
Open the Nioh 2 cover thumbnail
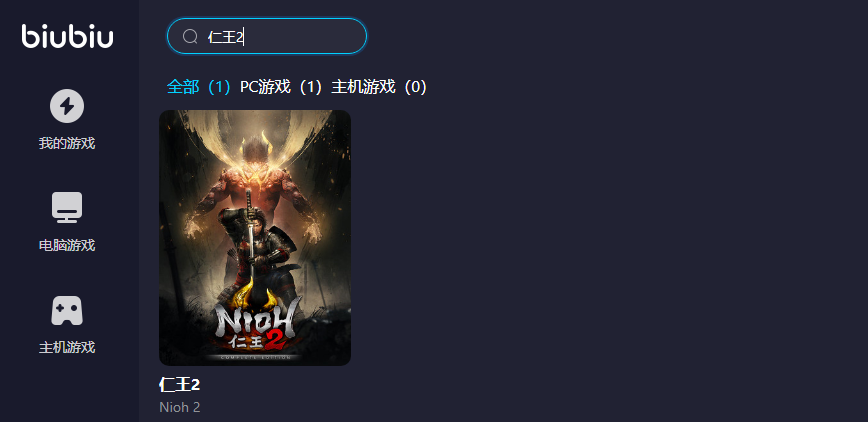click(x=255, y=238)
